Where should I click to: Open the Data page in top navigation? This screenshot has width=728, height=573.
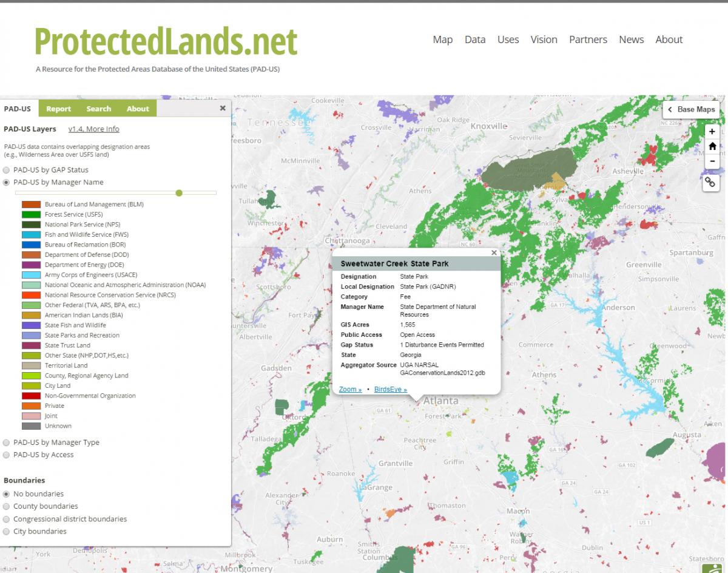[x=475, y=39]
